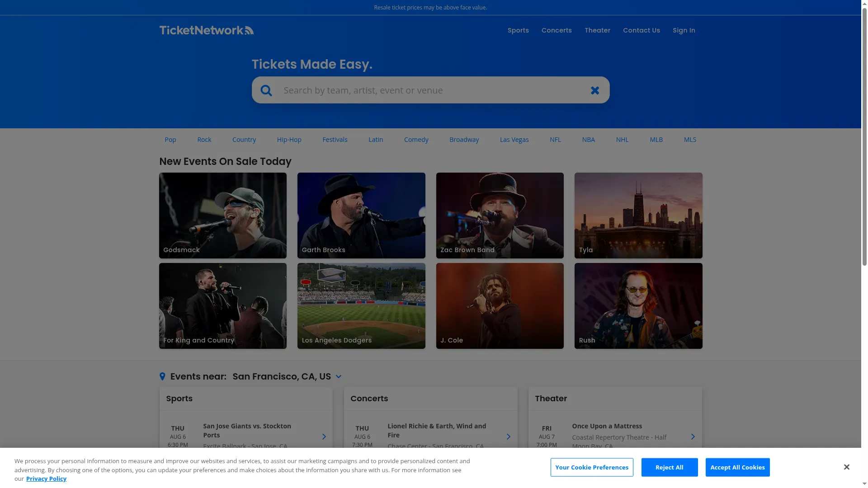The height and width of the screenshot is (488, 868).
Task: Click the TicketNetwork logo
Action: click(206, 30)
